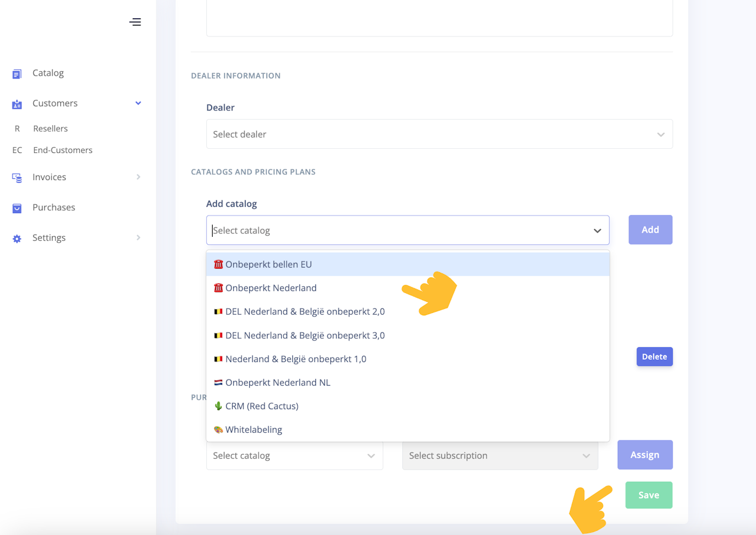Click the Dutch flag beside Onbeperkt Nederland NL
Screen dimensions: 756x535
tap(218, 383)
